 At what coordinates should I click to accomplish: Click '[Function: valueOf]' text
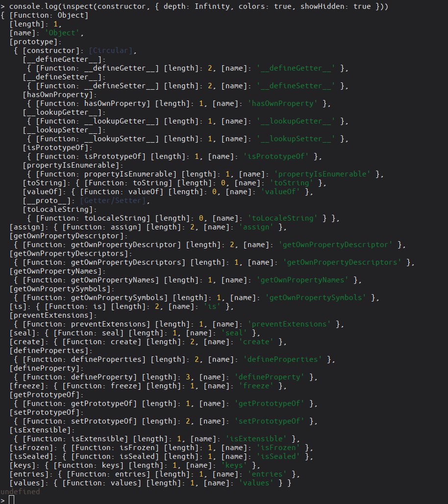(122, 192)
